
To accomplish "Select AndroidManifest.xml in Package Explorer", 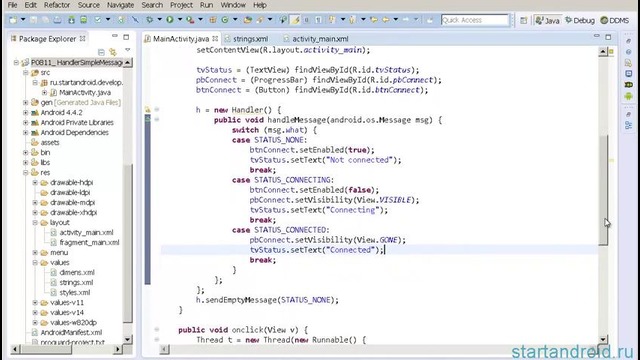I will (x=71, y=332).
